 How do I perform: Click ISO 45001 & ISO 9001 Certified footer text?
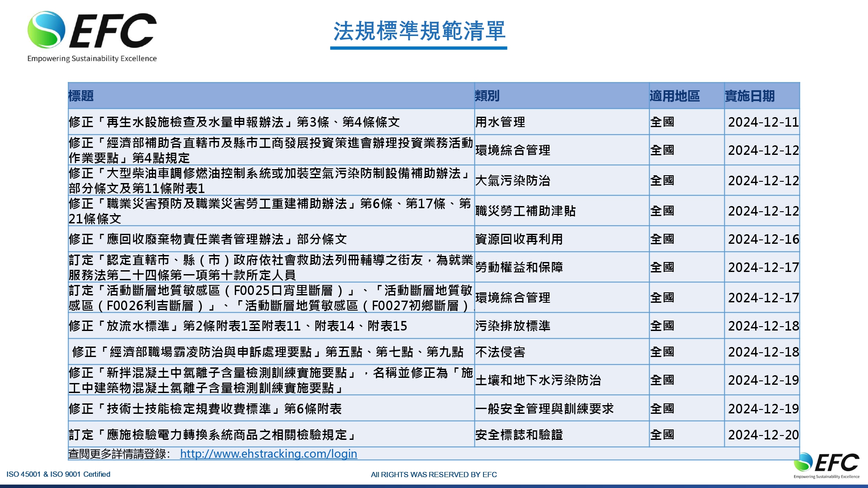pos(58,474)
